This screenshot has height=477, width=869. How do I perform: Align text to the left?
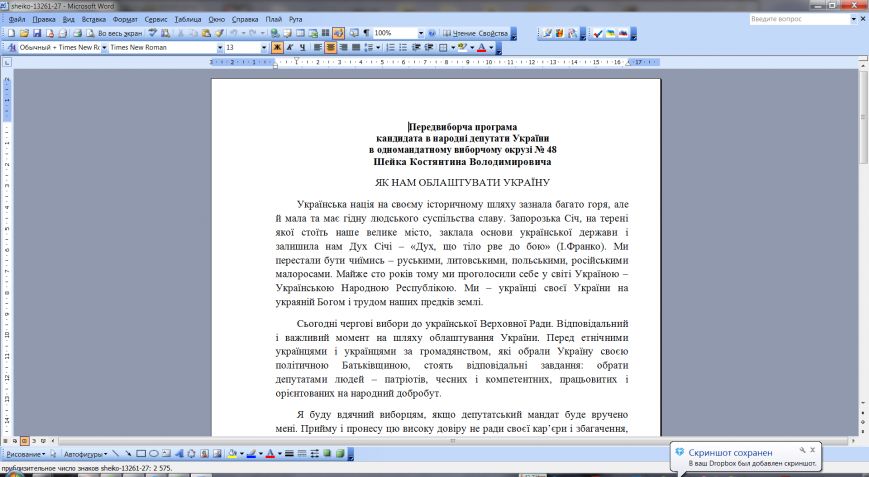pyautogui.click(x=317, y=48)
